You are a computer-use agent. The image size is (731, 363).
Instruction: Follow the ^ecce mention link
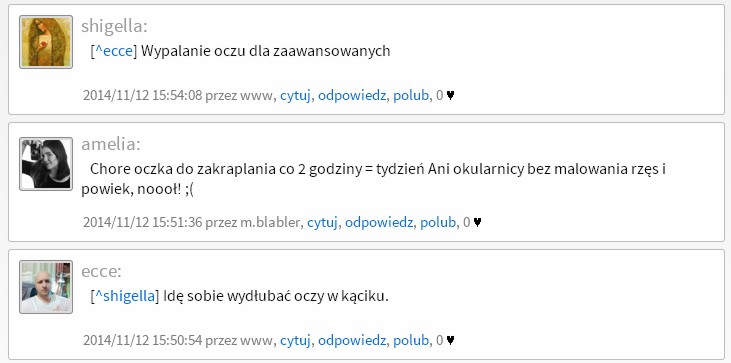[114, 51]
